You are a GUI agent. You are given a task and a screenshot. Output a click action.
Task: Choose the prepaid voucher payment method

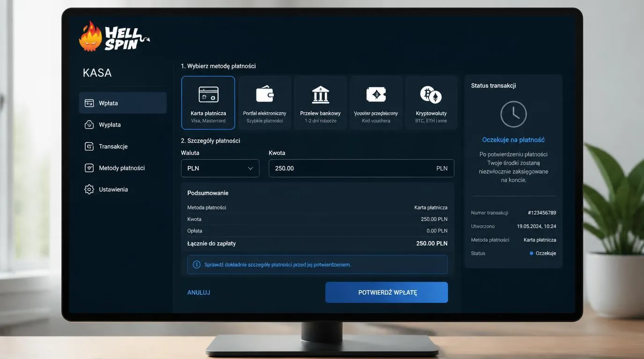376,102
